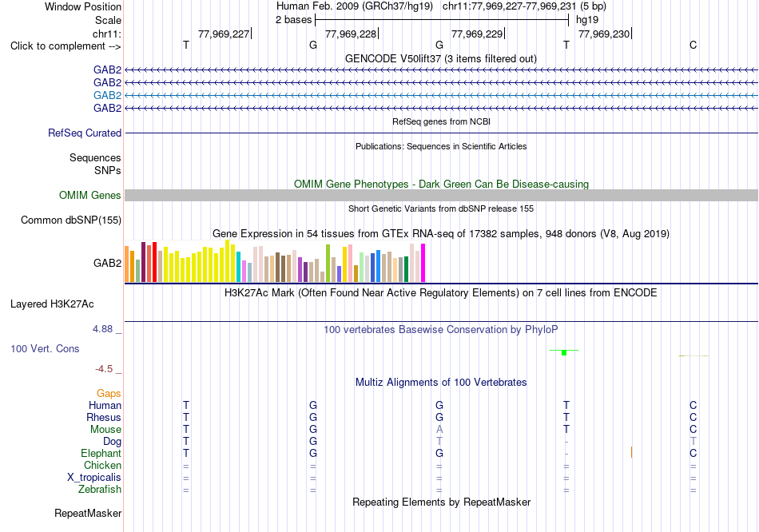Click the Rhesus species label

coord(104,417)
